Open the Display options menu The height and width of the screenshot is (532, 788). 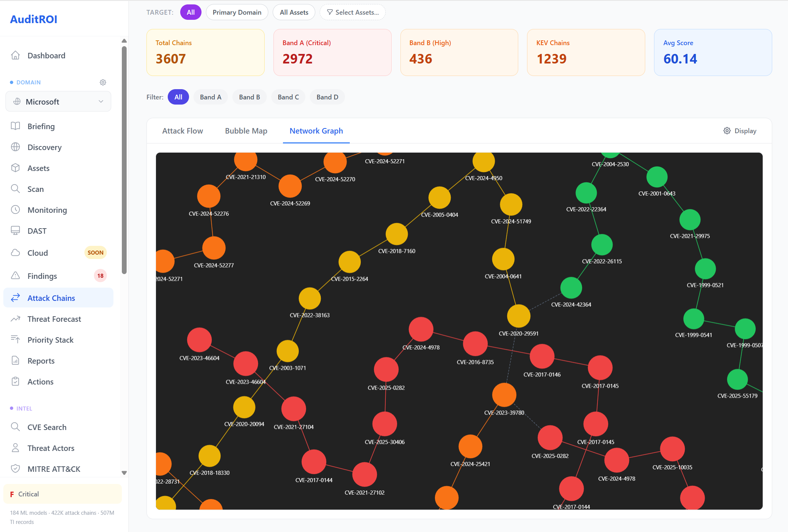point(740,131)
